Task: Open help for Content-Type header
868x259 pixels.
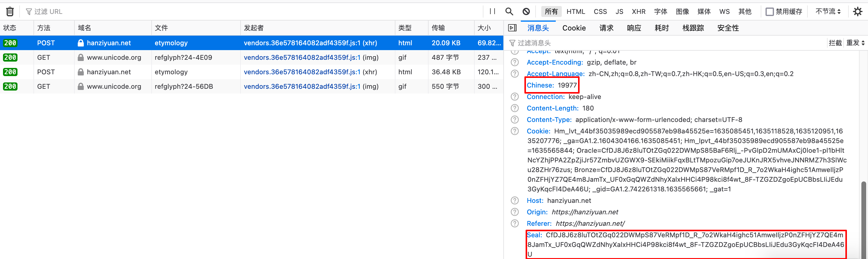Action: [514, 120]
